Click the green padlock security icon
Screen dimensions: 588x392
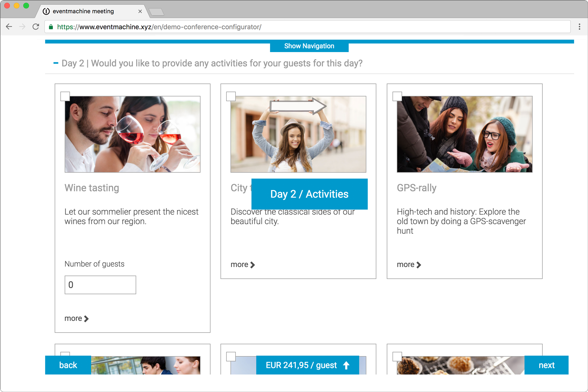click(x=51, y=27)
